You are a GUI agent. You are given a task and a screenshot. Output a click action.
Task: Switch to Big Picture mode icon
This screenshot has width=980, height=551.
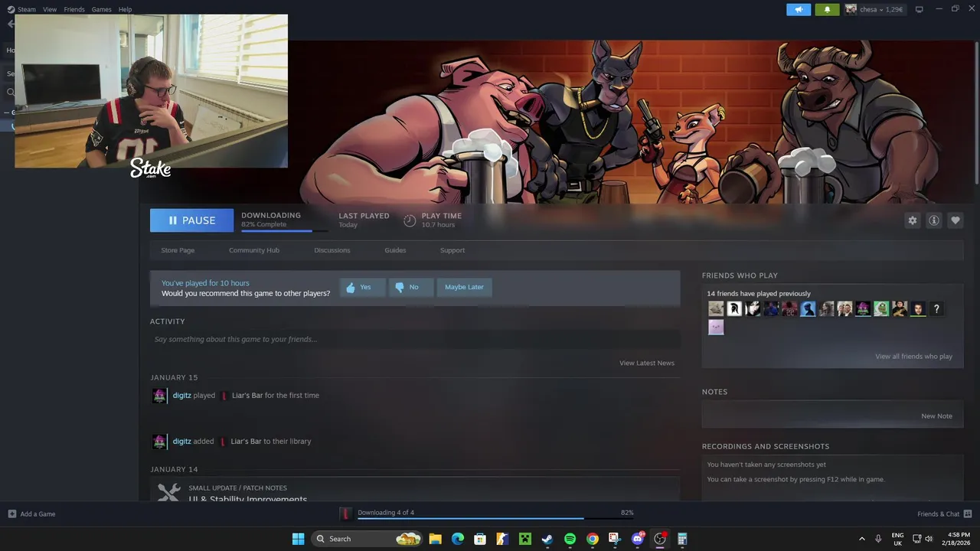click(919, 9)
